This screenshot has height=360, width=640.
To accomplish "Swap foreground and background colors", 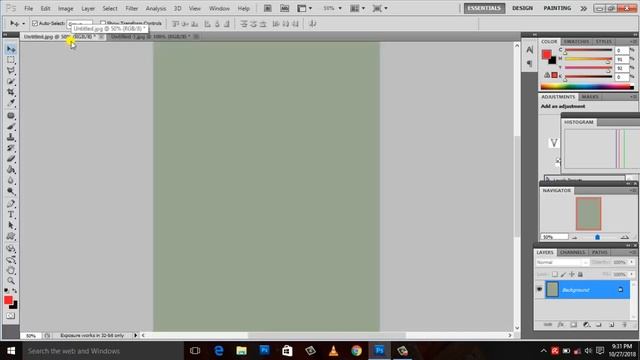I will click(15, 291).
